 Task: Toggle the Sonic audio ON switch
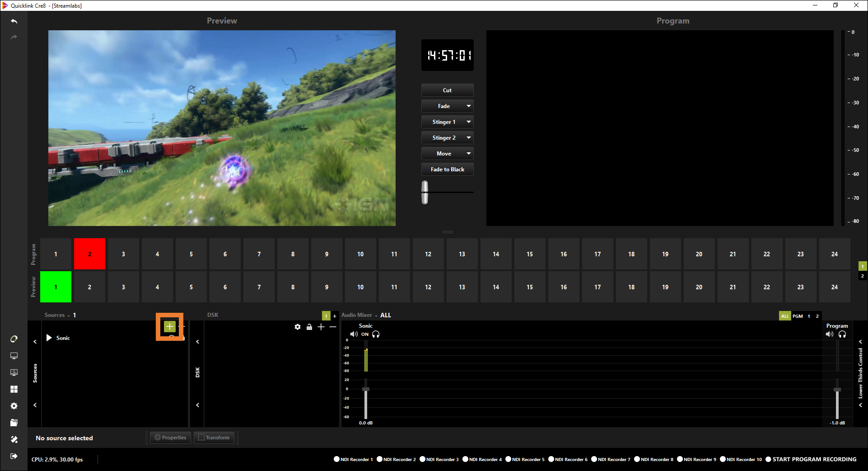point(365,334)
